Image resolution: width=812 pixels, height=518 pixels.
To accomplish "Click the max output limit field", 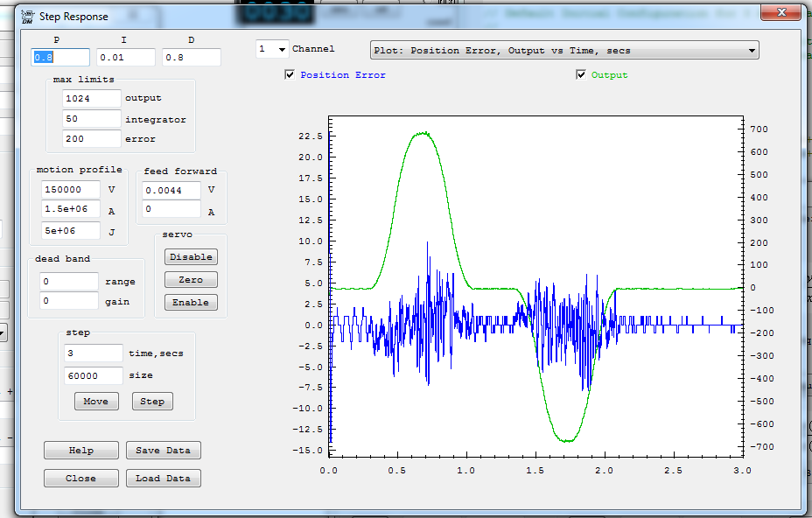I will 92,98.
